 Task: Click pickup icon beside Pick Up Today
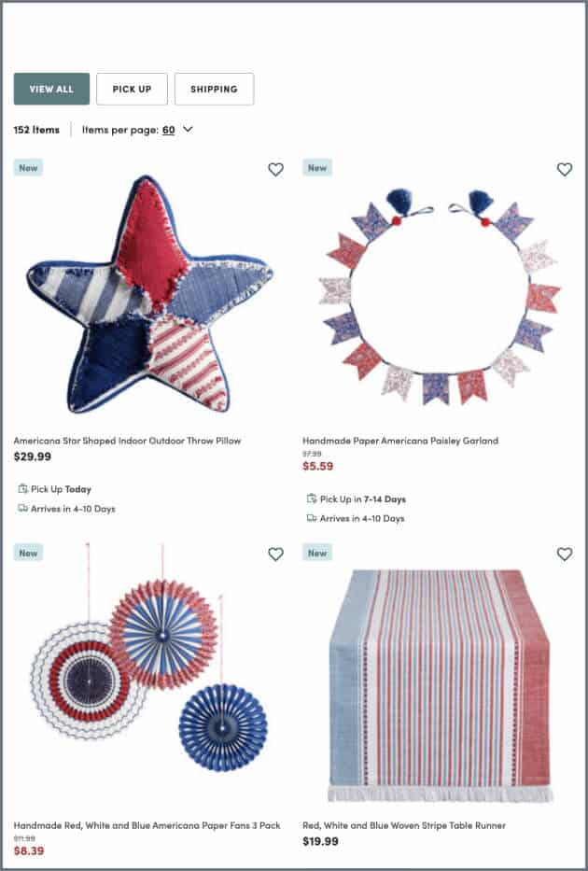tap(22, 489)
